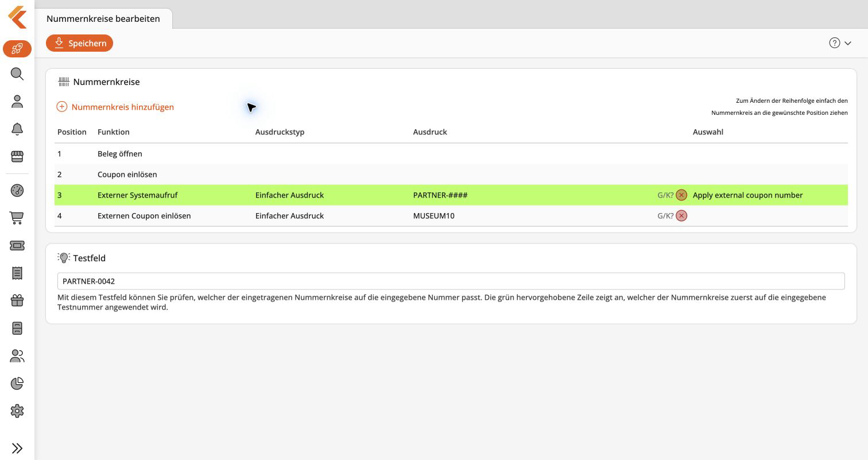Image resolution: width=868 pixels, height=460 pixels.
Task: Click Externen Coupon einlösen function cell
Action: click(144, 216)
